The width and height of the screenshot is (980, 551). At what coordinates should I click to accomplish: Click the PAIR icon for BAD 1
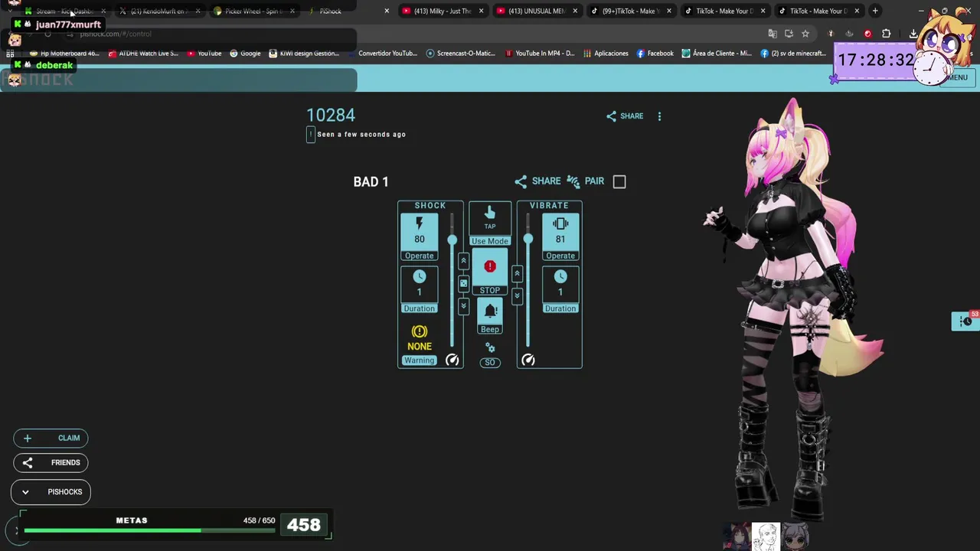(x=573, y=181)
